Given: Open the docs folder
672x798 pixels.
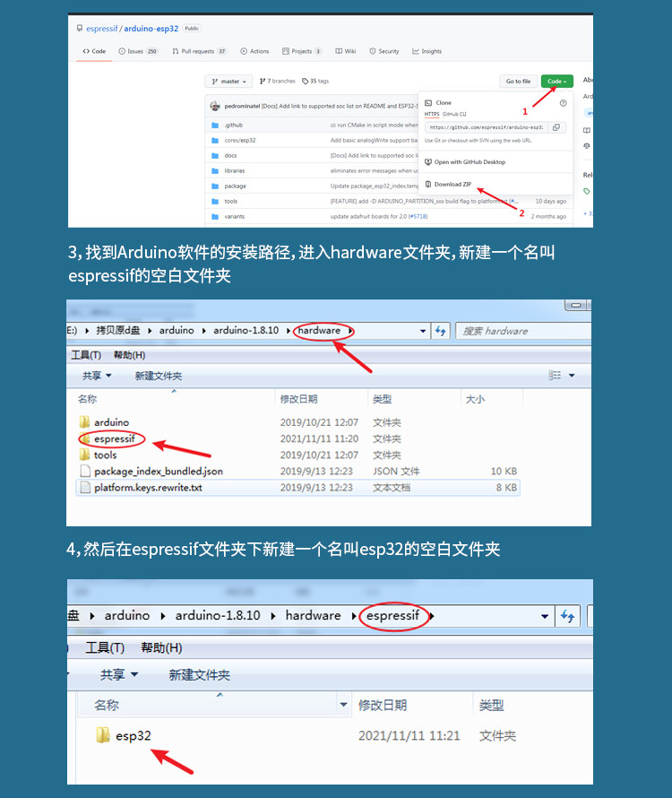Looking at the screenshot, I should click(x=230, y=156).
